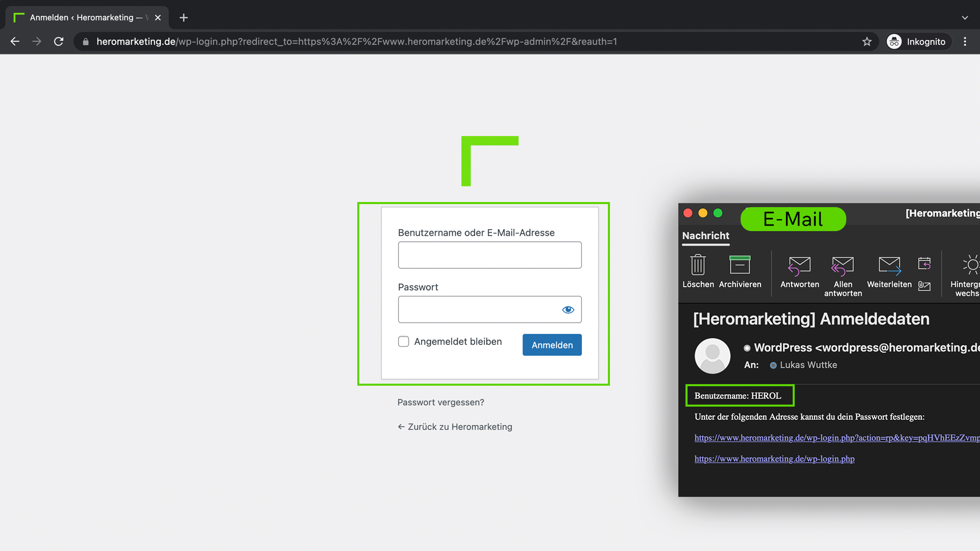Check the Angemeldet bleiben checkbox
The height and width of the screenshot is (551, 980).
point(403,342)
